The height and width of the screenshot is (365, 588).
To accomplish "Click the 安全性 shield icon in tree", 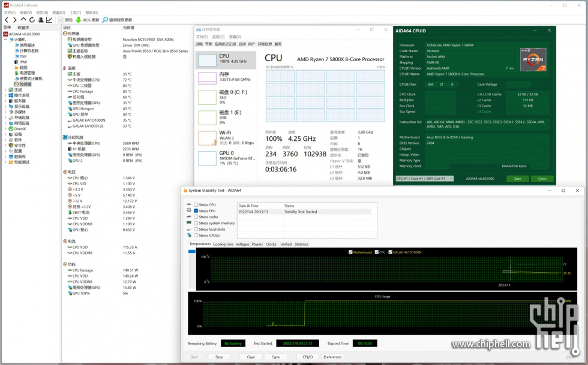I will coord(11,146).
